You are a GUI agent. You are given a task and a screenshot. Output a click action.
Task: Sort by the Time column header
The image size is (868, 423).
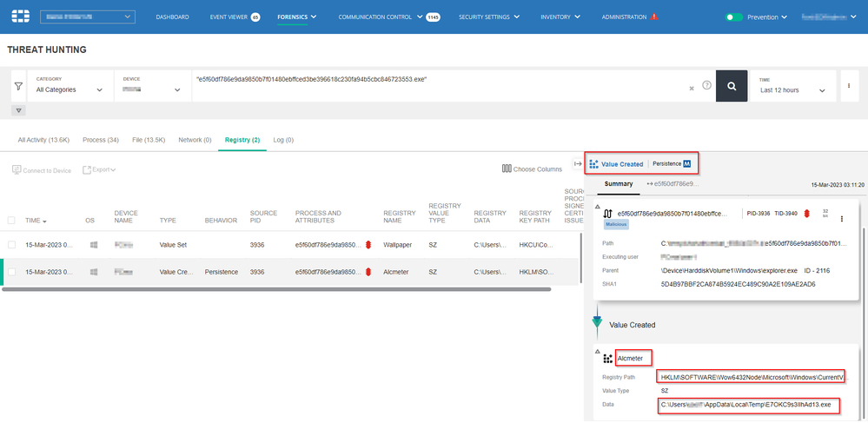[36, 221]
